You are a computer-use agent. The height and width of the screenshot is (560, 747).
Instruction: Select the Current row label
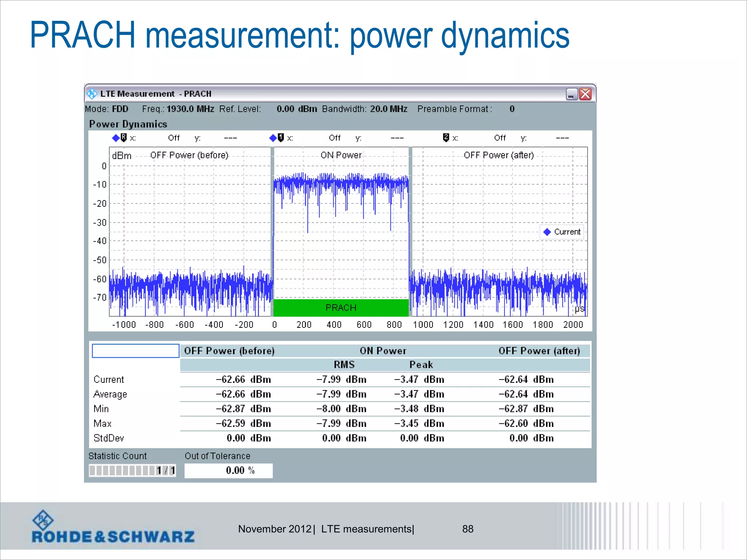109,380
